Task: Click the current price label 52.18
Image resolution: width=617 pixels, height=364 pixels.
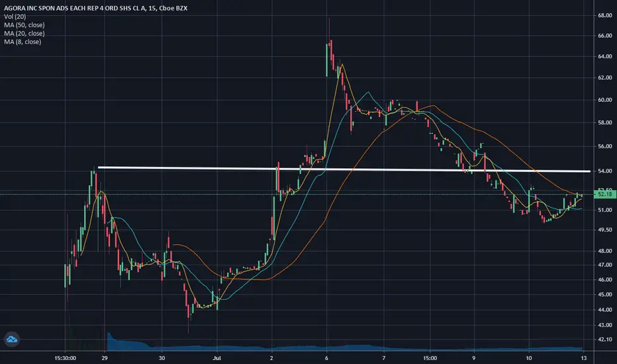Action: point(605,194)
